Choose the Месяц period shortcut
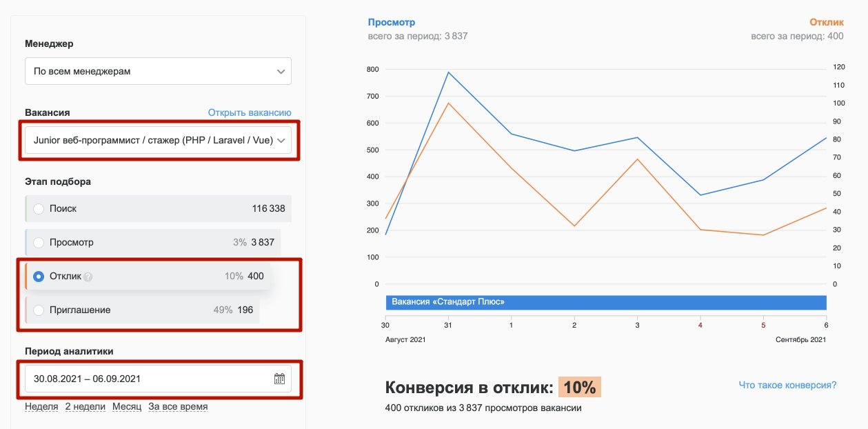 [127, 406]
